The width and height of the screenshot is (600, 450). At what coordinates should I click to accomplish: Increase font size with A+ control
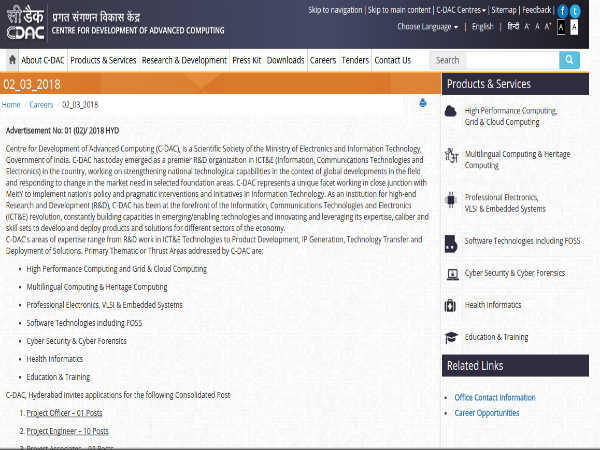548,26
